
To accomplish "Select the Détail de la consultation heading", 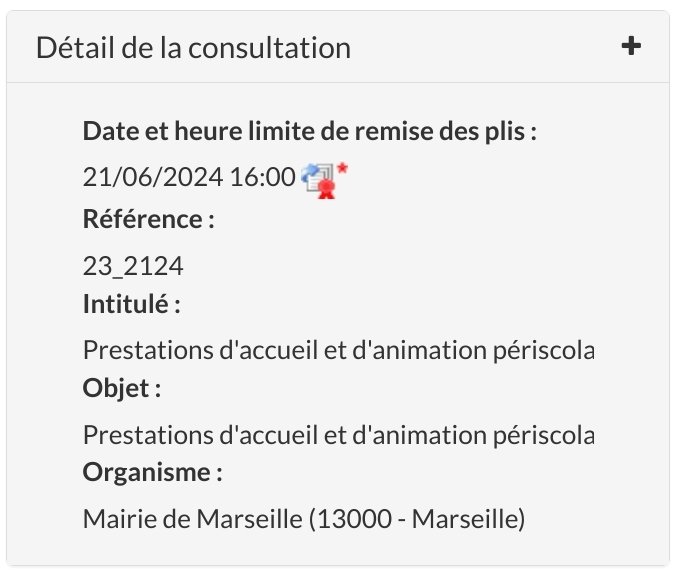I will point(193,47).
